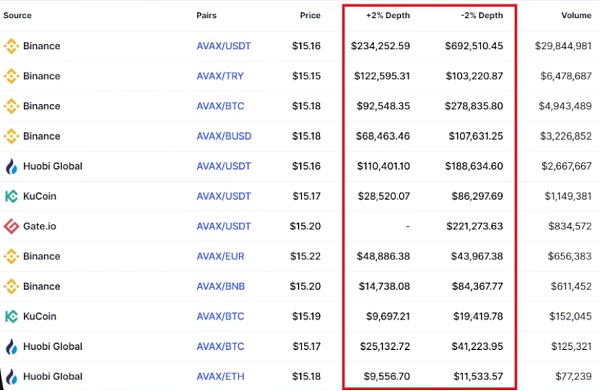The height and width of the screenshot is (391, 600).
Task: Open the Binance AVAX/BTC pair link
Action: click(220, 106)
